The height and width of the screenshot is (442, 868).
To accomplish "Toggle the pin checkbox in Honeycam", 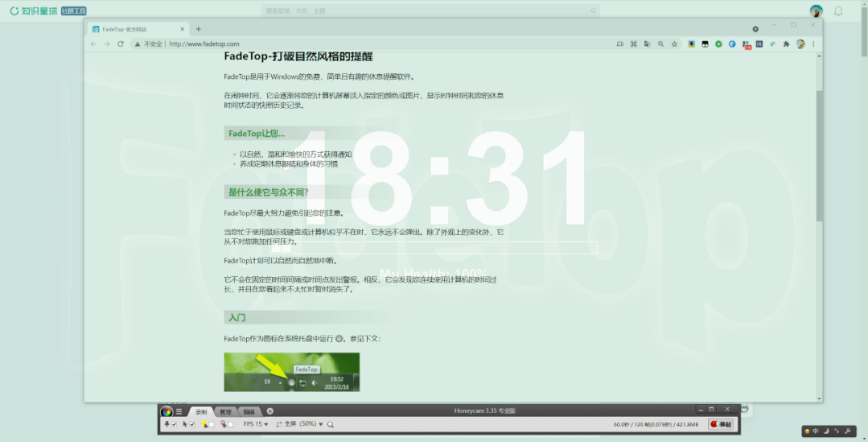I will tap(174, 424).
